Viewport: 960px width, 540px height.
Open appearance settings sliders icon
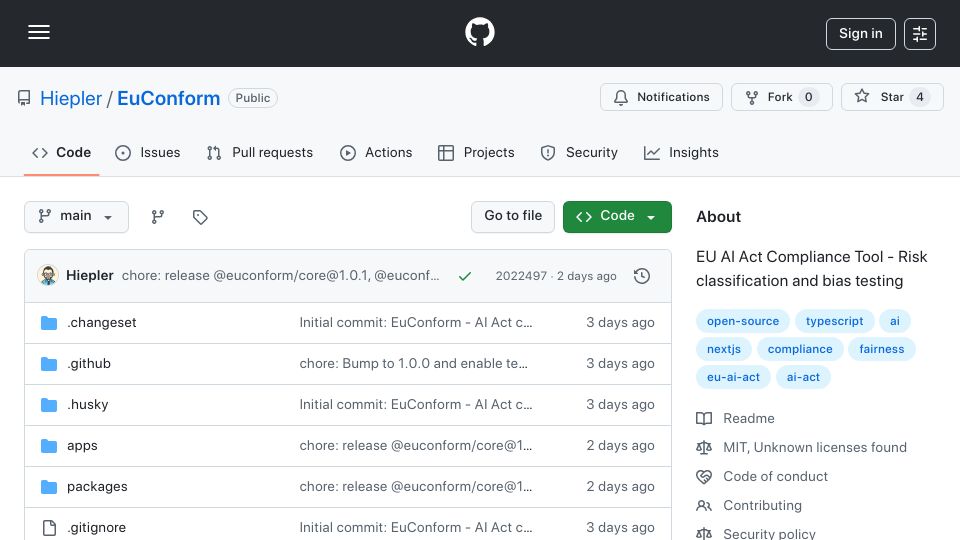[x=920, y=34]
